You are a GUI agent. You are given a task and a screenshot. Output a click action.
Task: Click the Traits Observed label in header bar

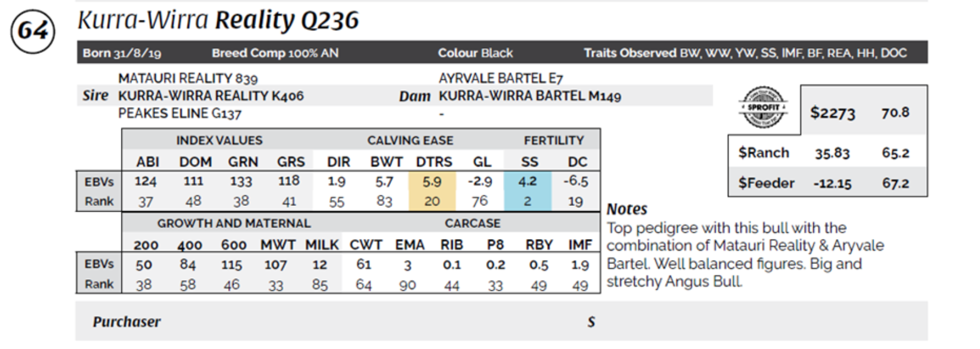pos(630,53)
